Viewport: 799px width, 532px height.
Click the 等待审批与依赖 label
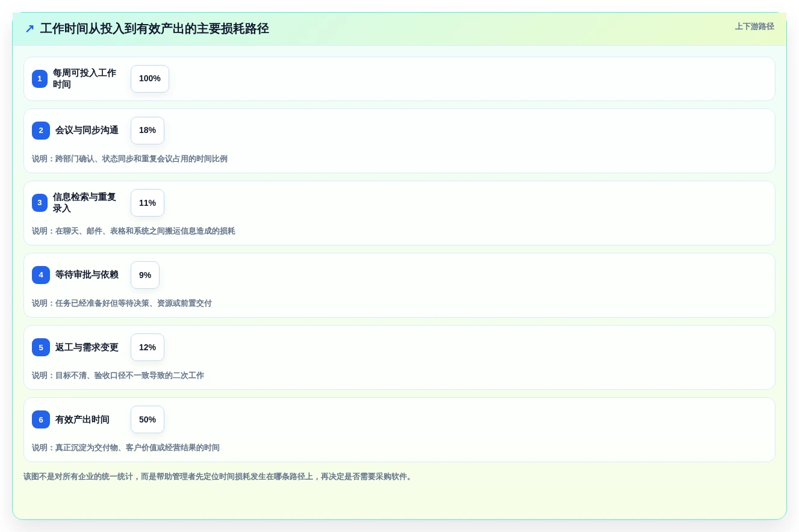(x=87, y=275)
